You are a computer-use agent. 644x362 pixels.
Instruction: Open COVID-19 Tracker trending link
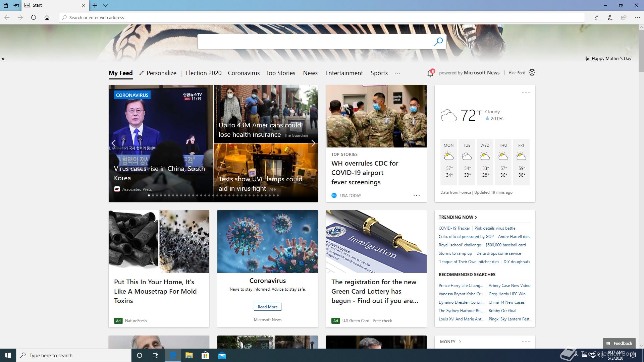(x=454, y=228)
